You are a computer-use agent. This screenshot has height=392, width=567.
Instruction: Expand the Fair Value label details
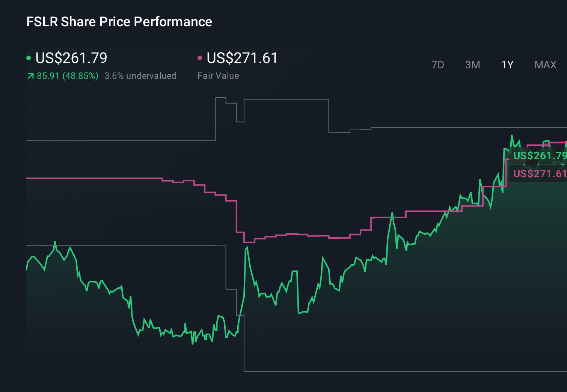pos(218,75)
